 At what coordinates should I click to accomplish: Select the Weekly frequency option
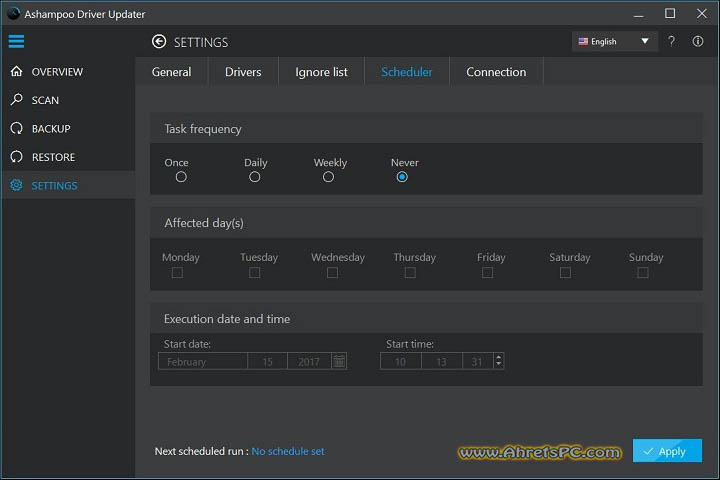pos(328,177)
